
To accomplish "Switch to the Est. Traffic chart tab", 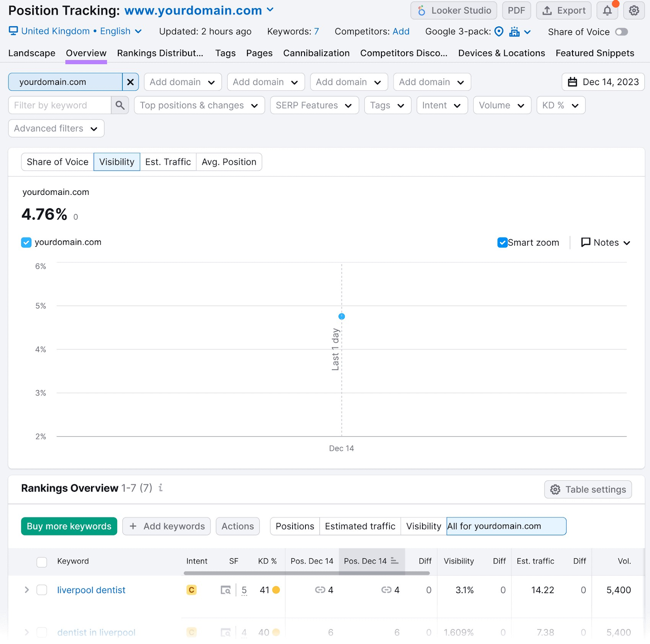I will click(x=168, y=162).
